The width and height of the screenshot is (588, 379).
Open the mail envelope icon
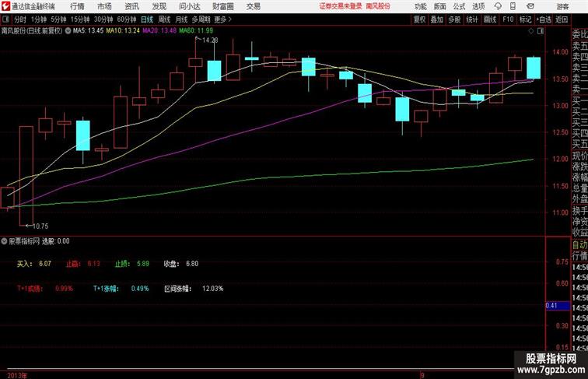530,6
